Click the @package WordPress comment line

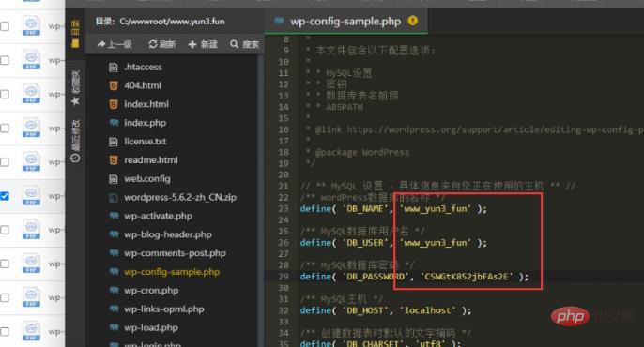click(358, 152)
